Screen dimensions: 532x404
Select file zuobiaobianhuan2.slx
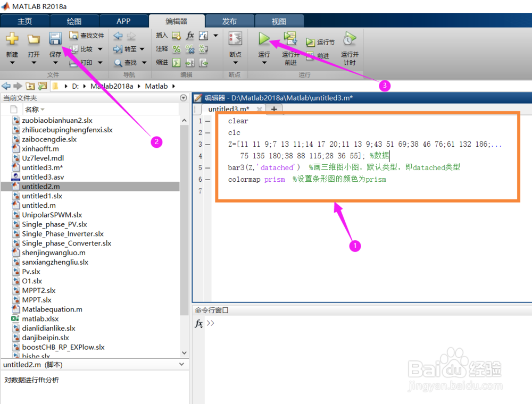pos(57,120)
